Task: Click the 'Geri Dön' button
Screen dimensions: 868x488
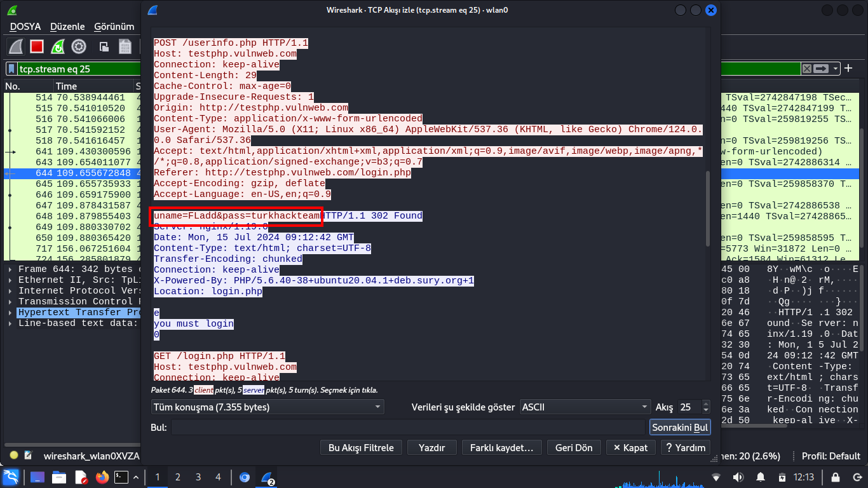Action: 574,447
